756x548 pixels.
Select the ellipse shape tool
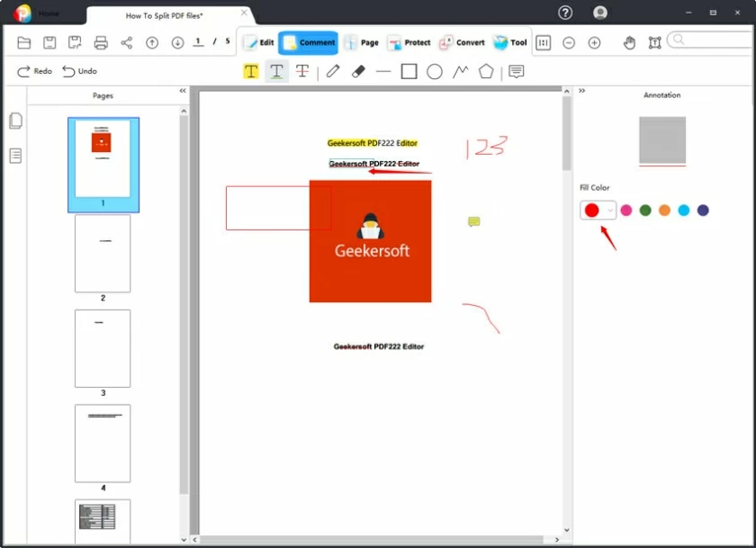click(x=435, y=71)
